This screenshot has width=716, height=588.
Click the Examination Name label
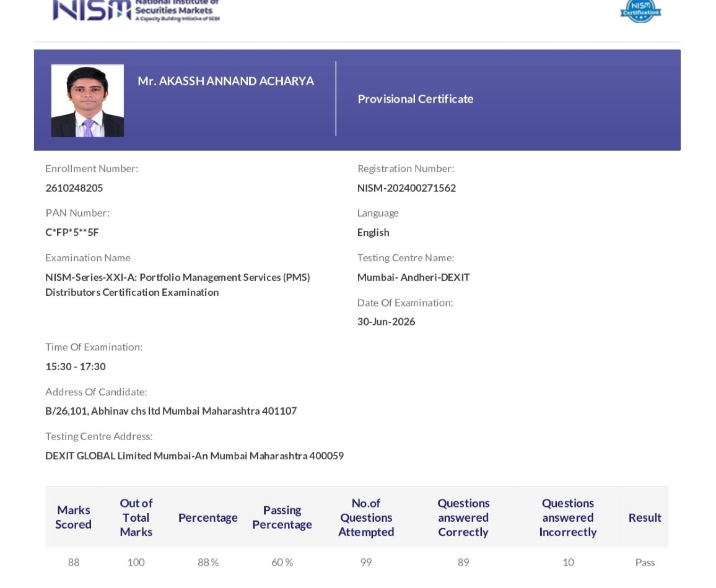pos(88,257)
